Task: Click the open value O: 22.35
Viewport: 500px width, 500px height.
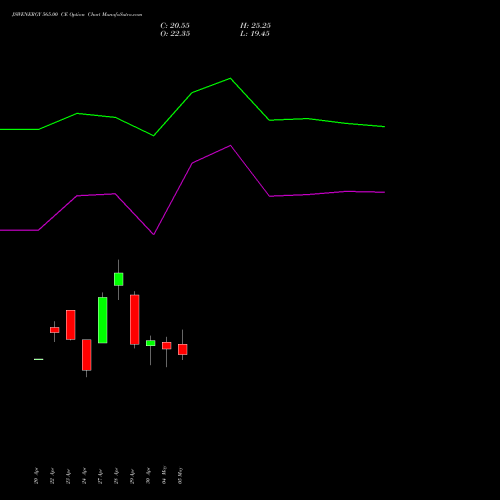Action: coord(175,34)
